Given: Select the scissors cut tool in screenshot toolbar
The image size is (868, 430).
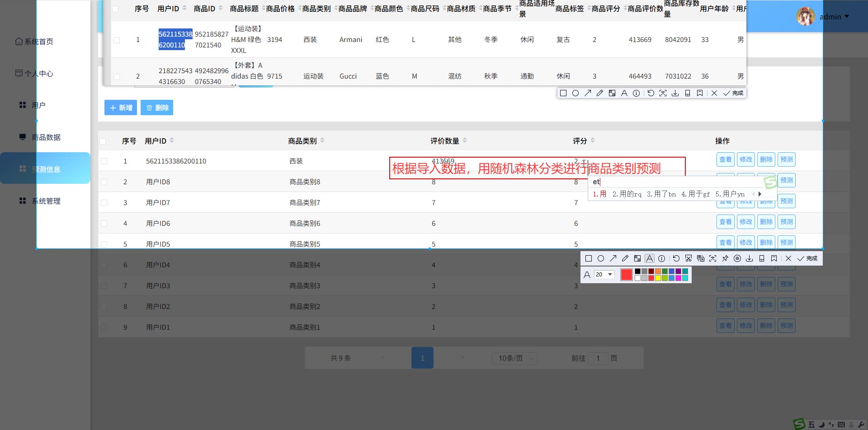Looking at the screenshot, I should (689, 258).
